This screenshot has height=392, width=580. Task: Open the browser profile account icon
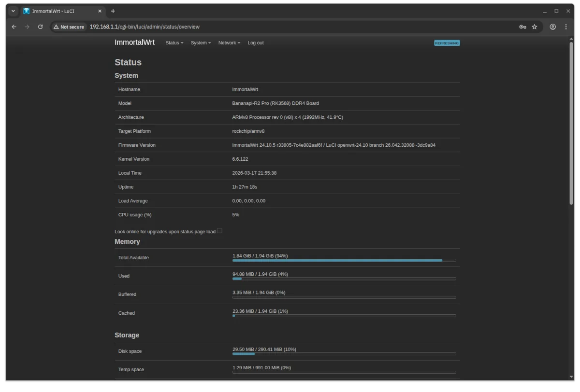[x=552, y=27]
